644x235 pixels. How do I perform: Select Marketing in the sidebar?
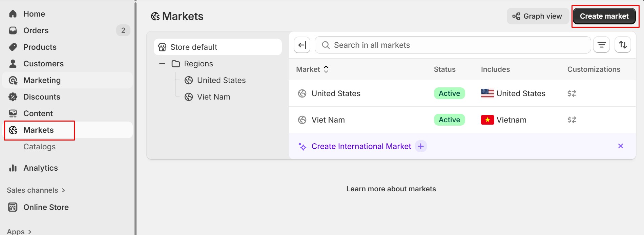[42, 80]
